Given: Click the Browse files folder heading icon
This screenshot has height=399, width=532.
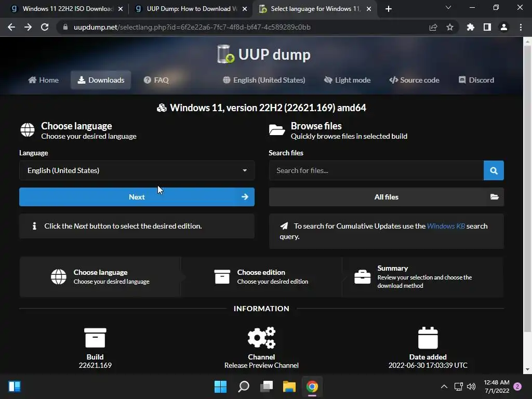Looking at the screenshot, I should pos(277,130).
